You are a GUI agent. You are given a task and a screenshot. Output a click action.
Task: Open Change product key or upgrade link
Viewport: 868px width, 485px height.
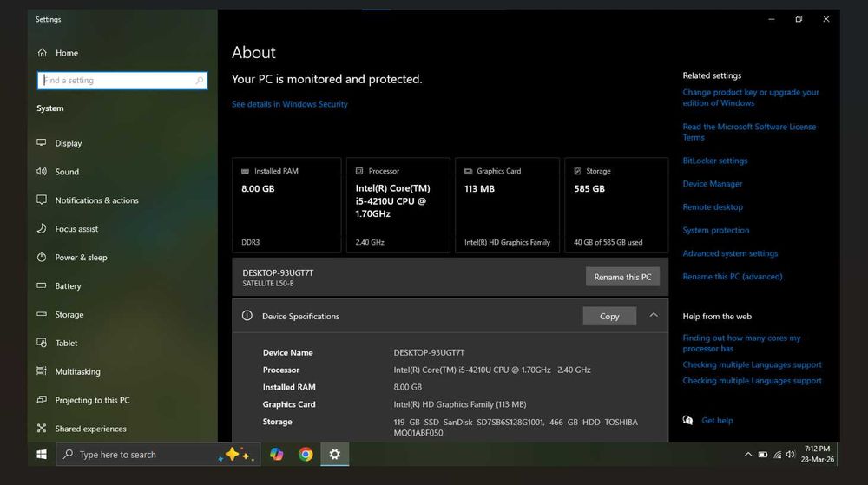point(751,98)
